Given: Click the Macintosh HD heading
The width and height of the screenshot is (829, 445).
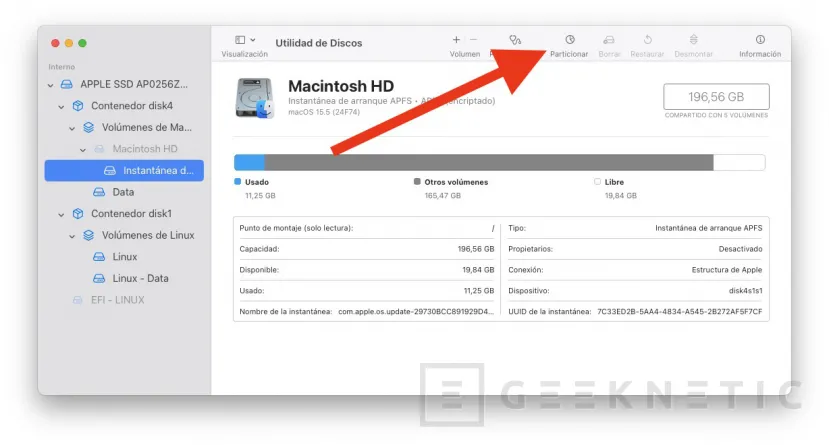Looking at the screenshot, I should click(x=341, y=86).
